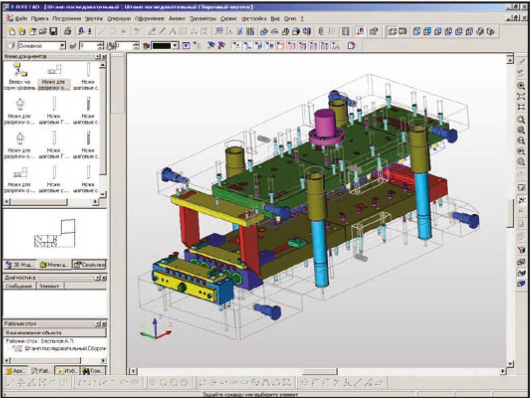Open Вверх на один уровень folder item
The image size is (532, 398).
20,76
